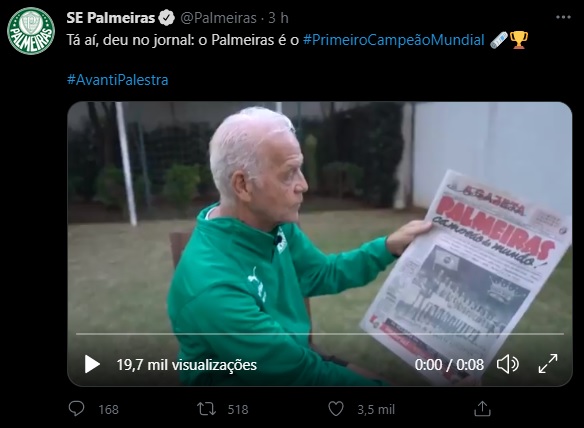
Task: Open the 3 h tweet timestamp
Action: click(279, 18)
